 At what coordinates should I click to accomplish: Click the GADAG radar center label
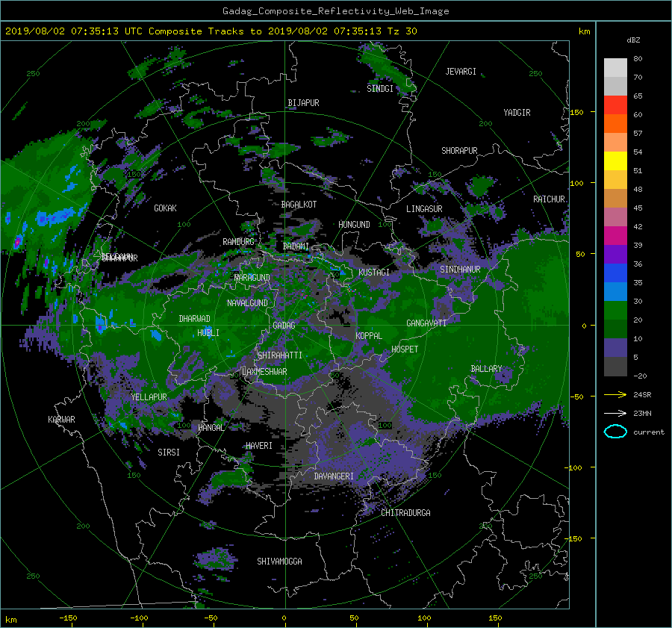tap(284, 326)
